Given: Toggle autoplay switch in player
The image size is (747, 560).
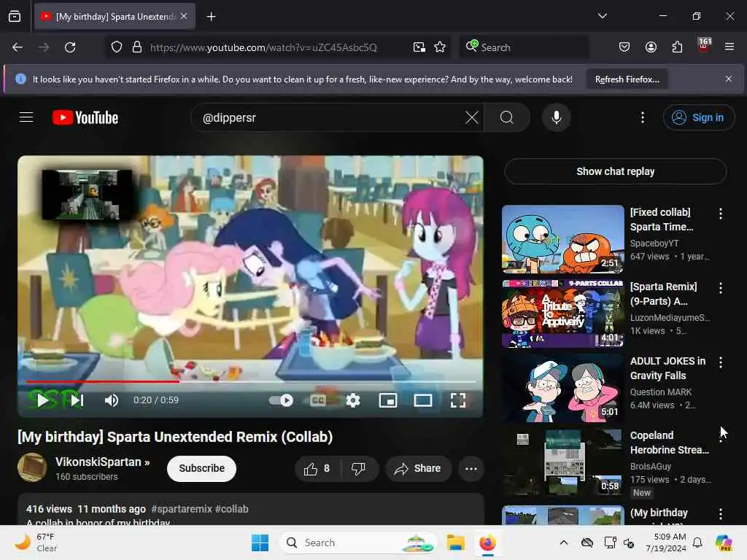Looking at the screenshot, I should (281, 400).
